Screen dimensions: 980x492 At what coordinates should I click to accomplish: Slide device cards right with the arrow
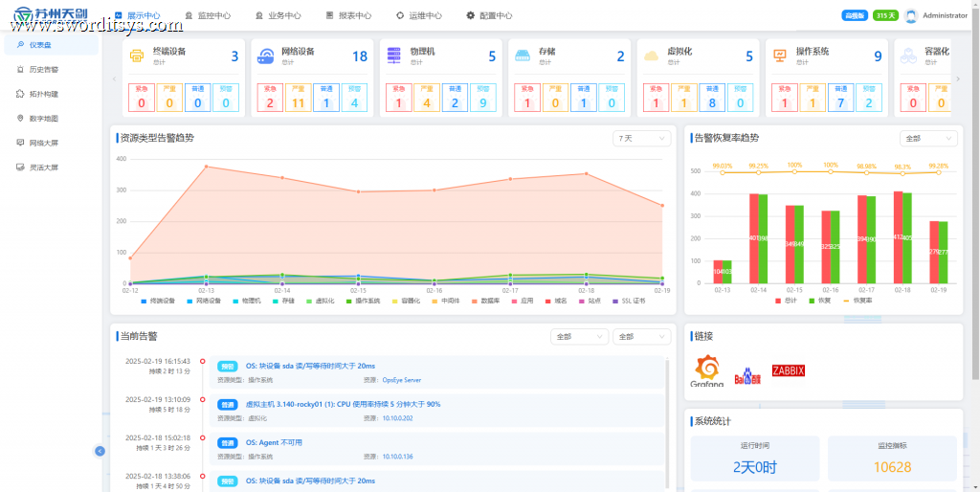(x=958, y=78)
